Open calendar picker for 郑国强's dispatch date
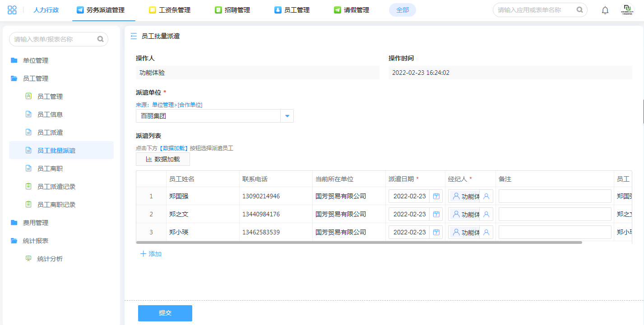644x325 pixels. pyautogui.click(x=436, y=196)
